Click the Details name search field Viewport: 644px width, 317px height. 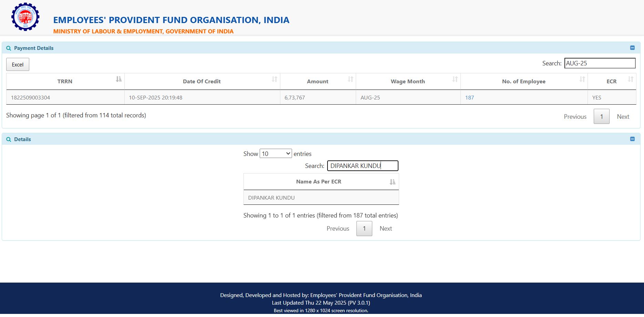tap(362, 166)
